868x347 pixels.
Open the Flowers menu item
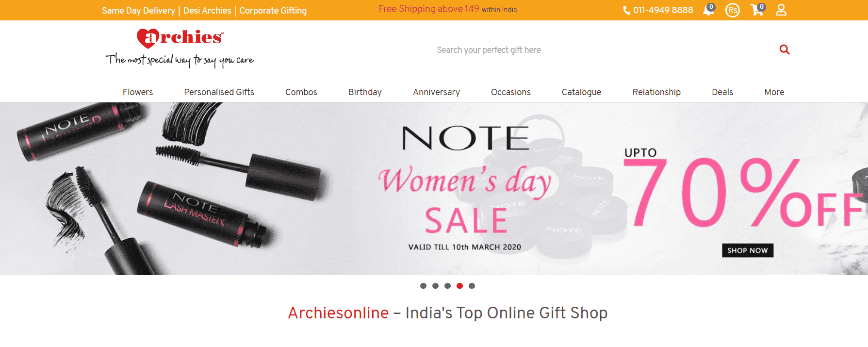pos(138,92)
